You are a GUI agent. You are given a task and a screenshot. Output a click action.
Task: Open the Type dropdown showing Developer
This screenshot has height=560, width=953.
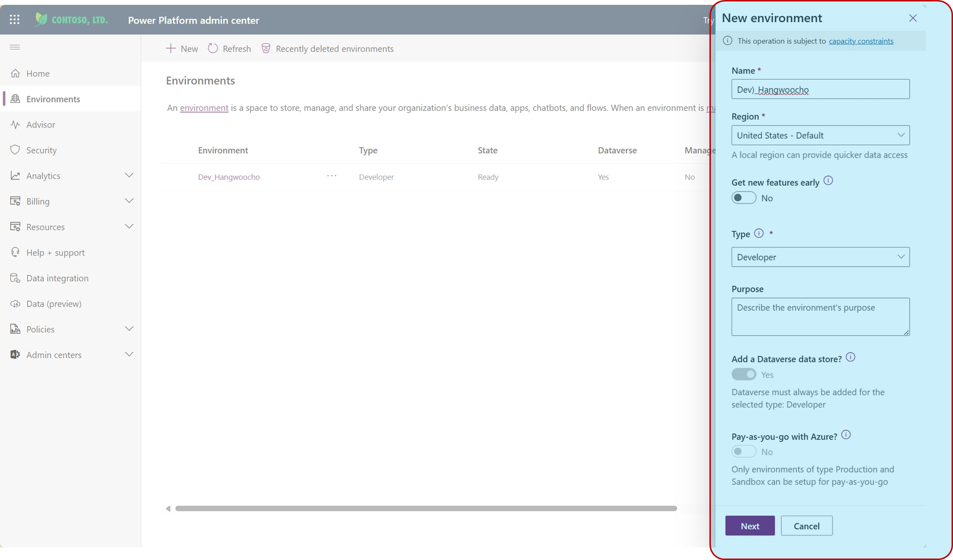(x=820, y=257)
